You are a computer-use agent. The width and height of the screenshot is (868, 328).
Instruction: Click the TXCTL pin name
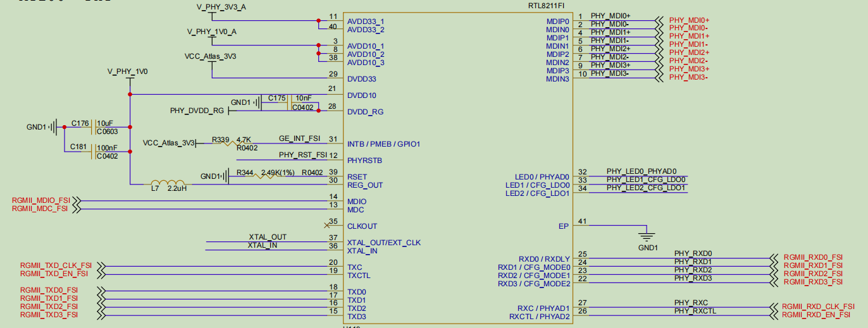359,276
